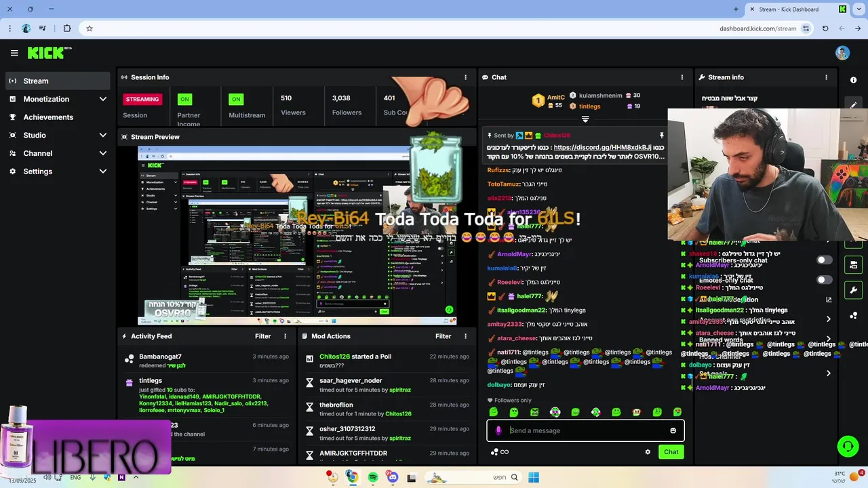868x488 pixels.
Task: Toggle the Multistream ON badge
Action: click(x=236, y=99)
